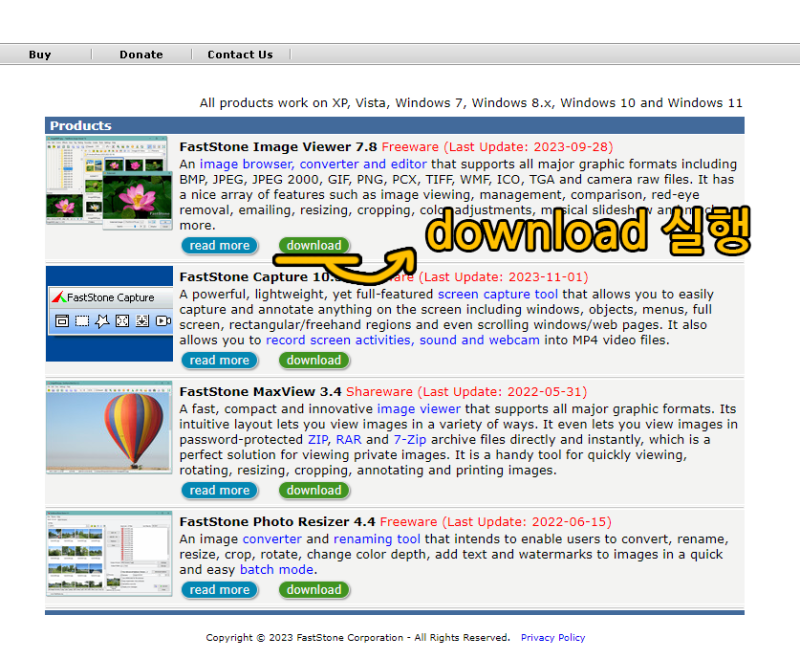Click the capture full screen icon

coord(122,321)
